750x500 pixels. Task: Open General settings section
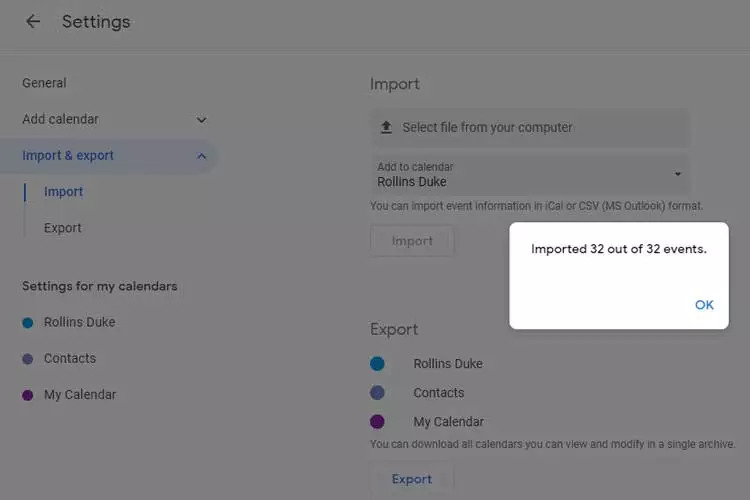(x=44, y=83)
